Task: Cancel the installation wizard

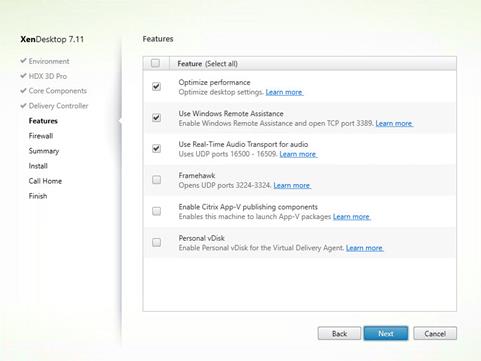Action: (435, 333)
